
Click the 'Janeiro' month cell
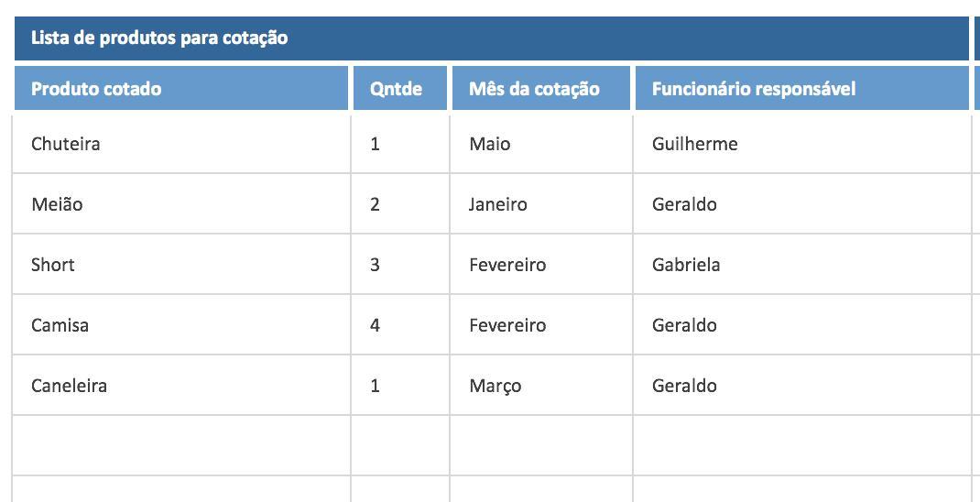(x=540, y=204)
